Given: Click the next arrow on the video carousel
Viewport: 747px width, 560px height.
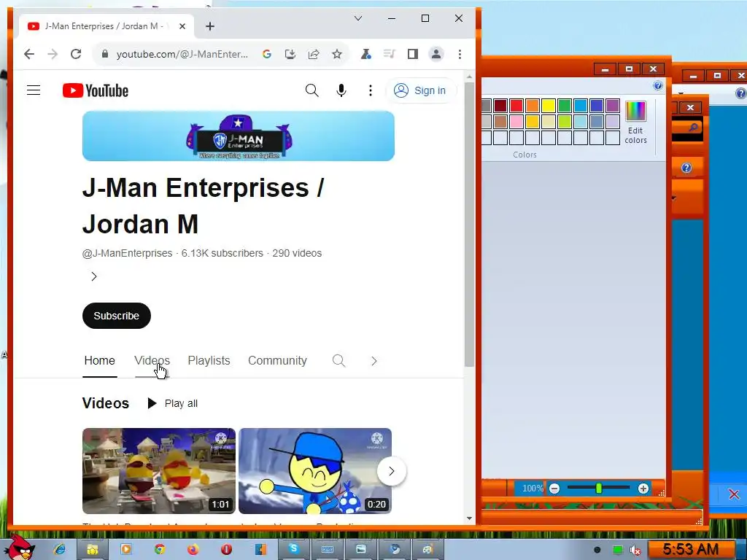Looking at the screenshot, I should click(x=391, y=471).
